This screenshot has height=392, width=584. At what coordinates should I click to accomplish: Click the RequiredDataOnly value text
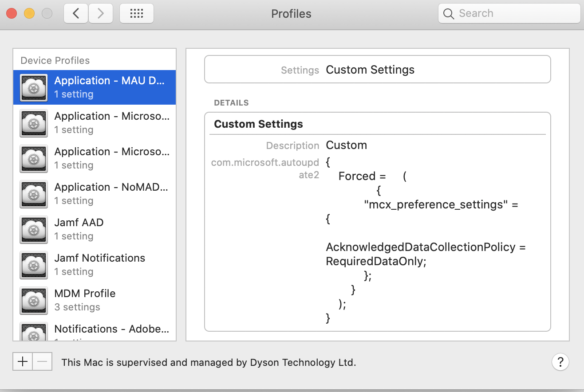pos(375,261)
